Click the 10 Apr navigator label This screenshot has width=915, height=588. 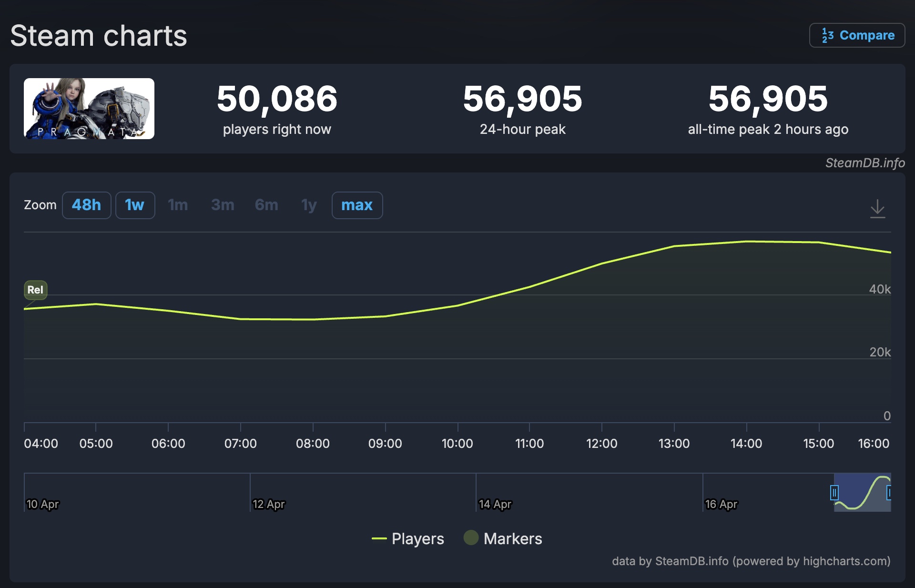[43, 504]
